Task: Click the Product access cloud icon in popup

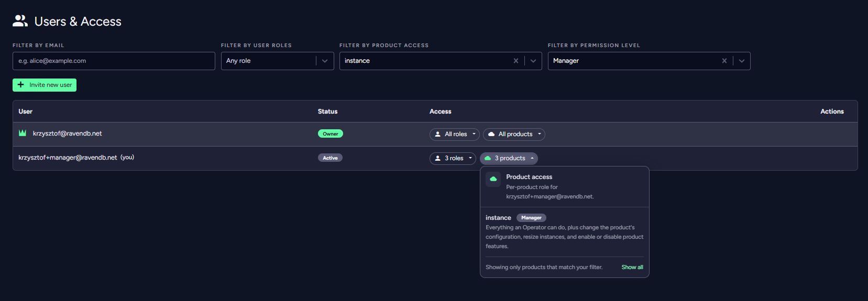Action: tap(493, 179)
